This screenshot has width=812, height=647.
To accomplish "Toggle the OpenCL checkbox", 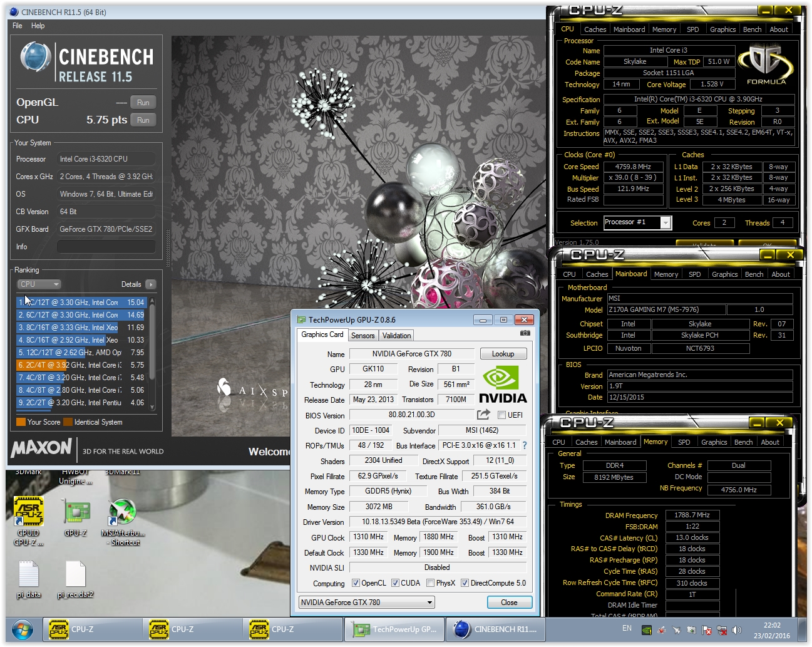I will tap(356, 583).
